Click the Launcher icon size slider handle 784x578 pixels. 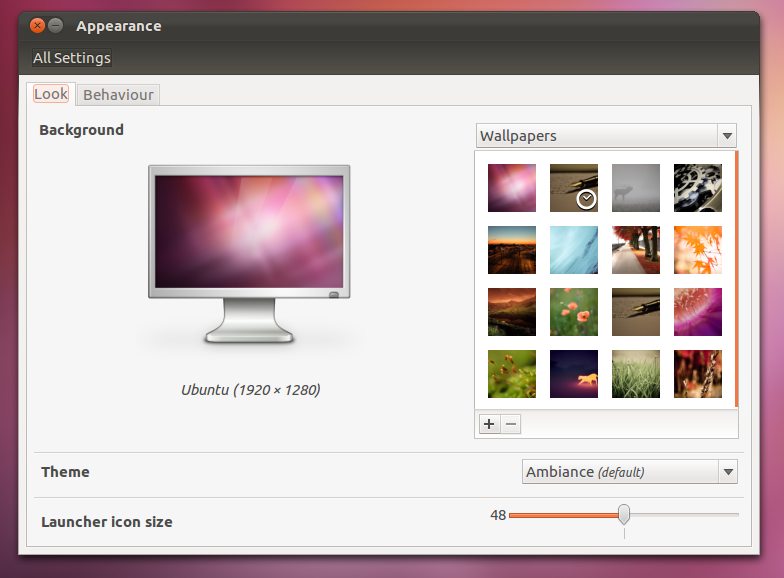tap(624, 515)
